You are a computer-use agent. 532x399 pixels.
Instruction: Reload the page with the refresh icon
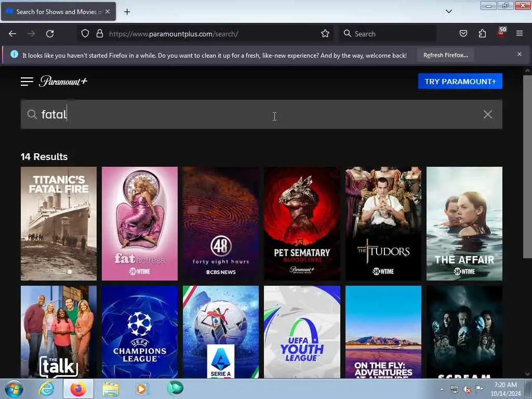[x=50, y=34]
